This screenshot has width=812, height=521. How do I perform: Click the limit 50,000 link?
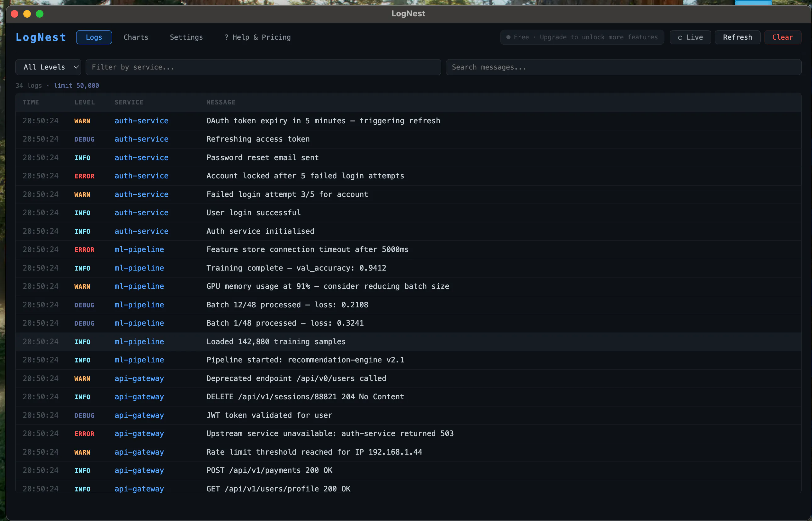tap(76, 86)
